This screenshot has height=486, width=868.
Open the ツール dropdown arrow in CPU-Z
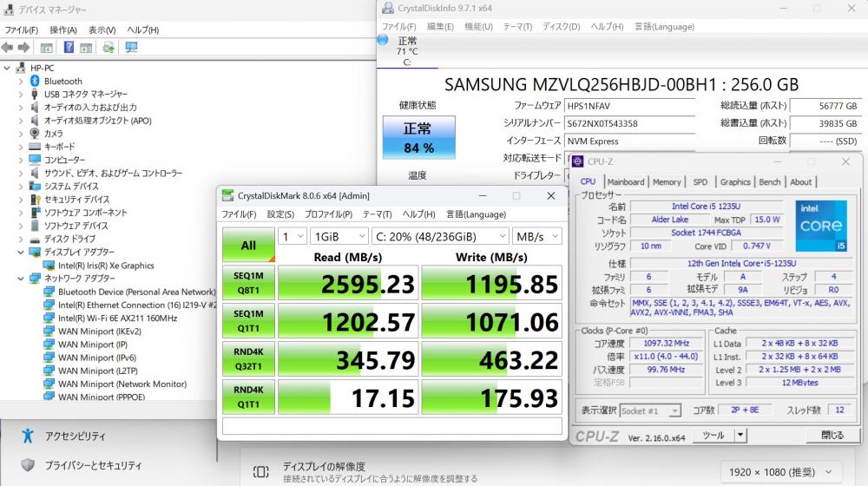[740, 435]
